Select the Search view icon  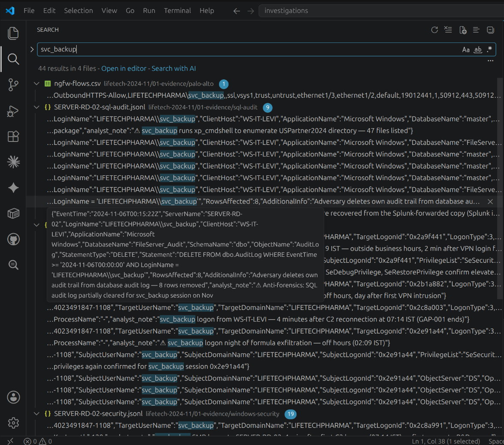[x=13, y=59]
